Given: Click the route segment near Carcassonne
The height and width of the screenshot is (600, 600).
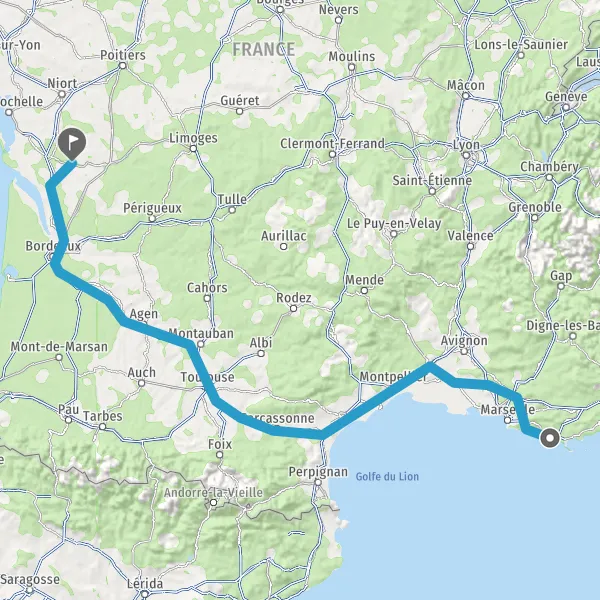Looking at the screenshot, I should tap(276, 430).
